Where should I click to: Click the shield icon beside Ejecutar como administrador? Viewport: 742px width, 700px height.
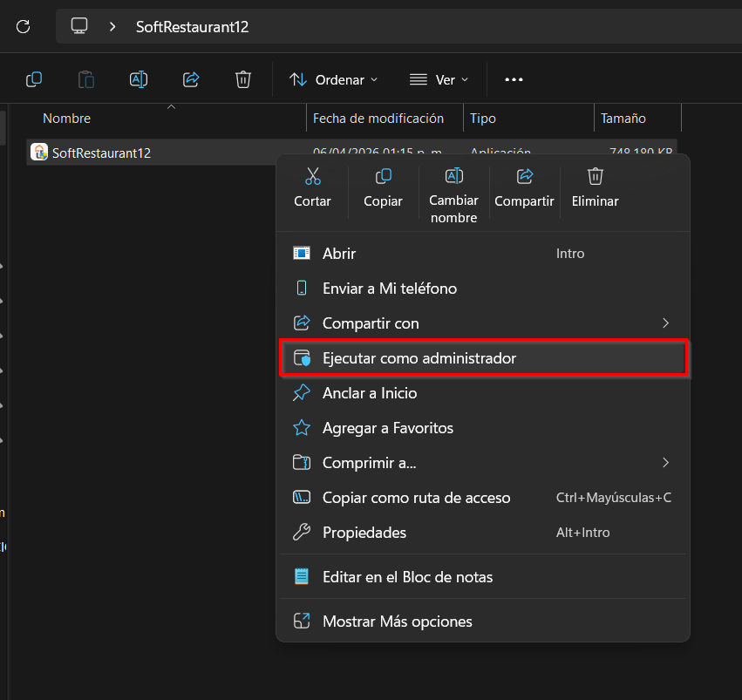pos(302,358)
